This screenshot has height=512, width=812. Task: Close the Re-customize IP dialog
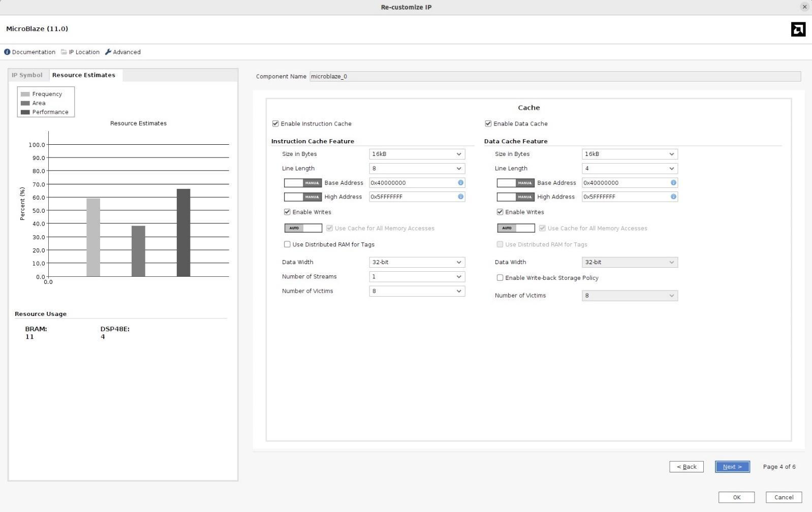click(804, 7)
